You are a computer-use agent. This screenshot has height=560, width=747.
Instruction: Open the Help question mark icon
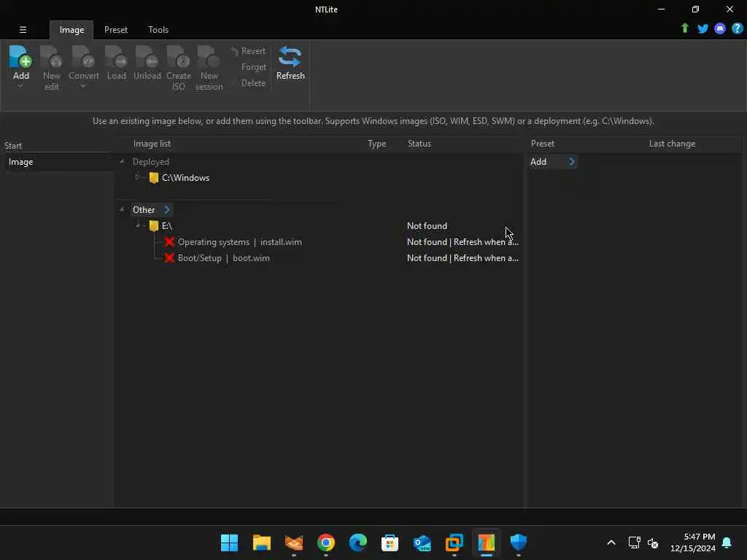click(x=737, y=28)
